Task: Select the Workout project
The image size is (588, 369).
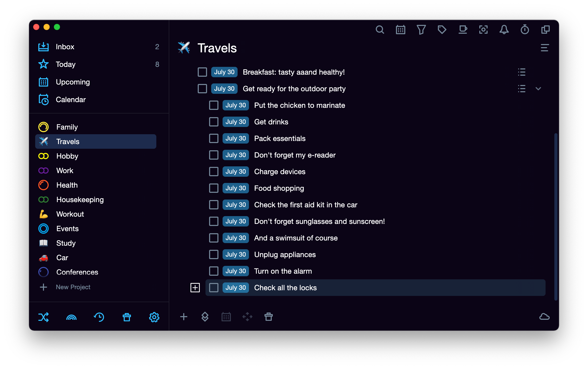Action: [96, 214]
